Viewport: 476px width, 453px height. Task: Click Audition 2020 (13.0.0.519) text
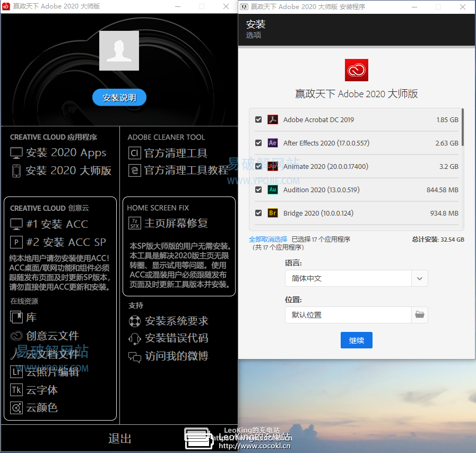321,190
